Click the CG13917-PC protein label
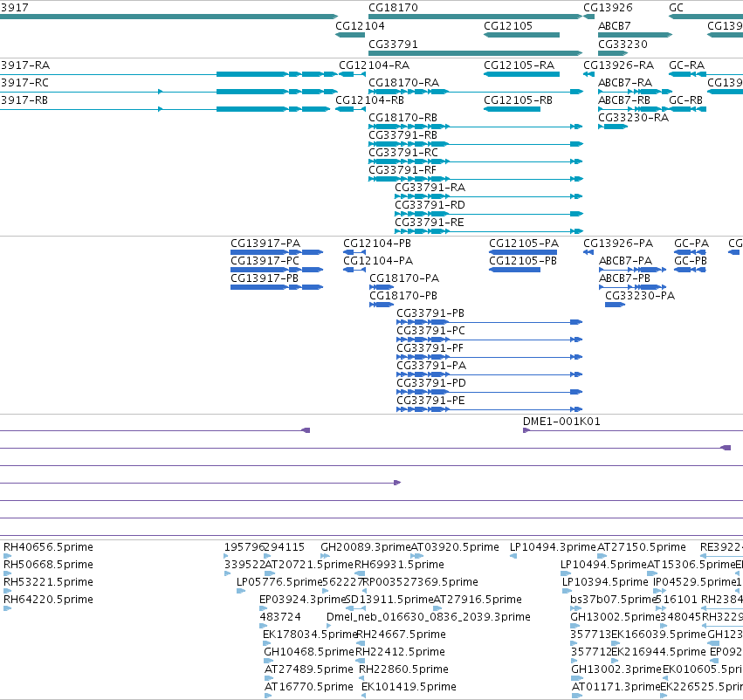The height and width of the screenshot is (700, 743). [x=265, y=261]
